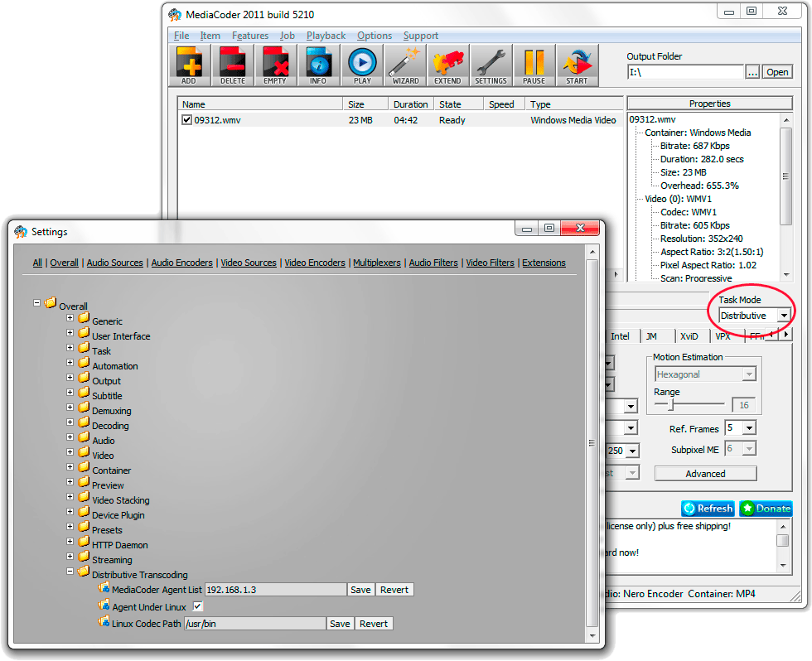Expand the Decoding tree node
The image size is (812, 661).
click(70, 422)
